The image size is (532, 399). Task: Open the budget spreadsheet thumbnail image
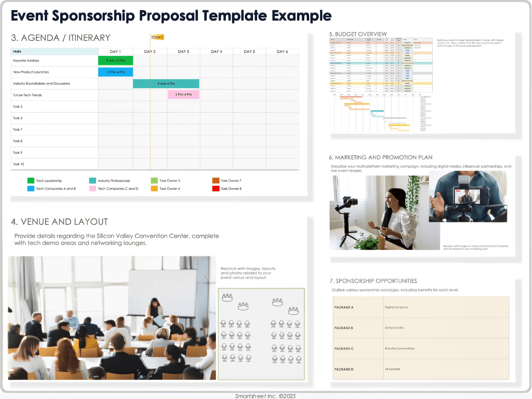381,65
